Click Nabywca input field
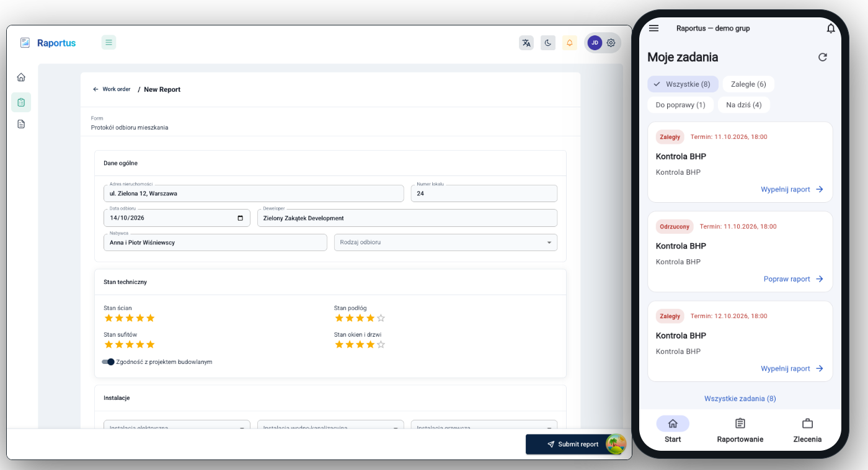This screenshot has height=470, width=868. pyautogui.click(x=215, y=242)
